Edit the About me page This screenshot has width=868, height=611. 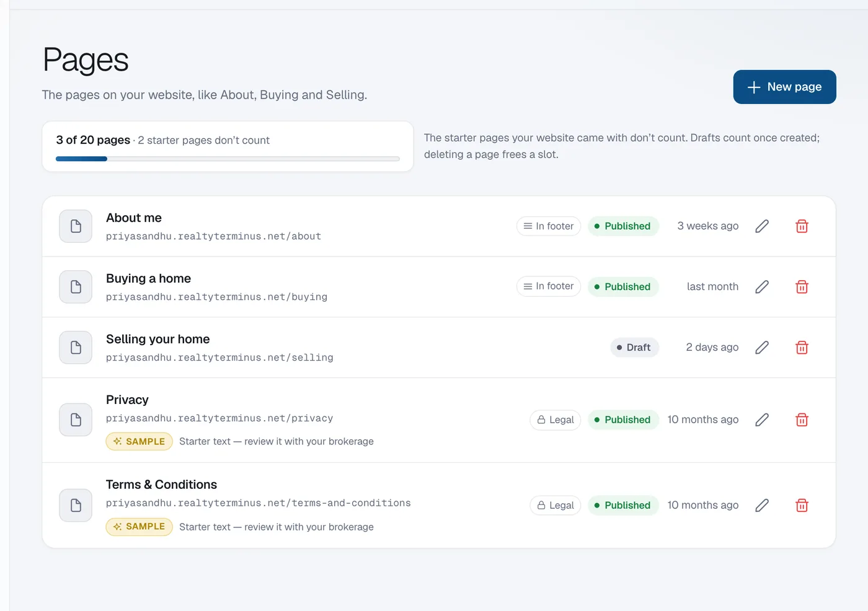pos(762,226)
